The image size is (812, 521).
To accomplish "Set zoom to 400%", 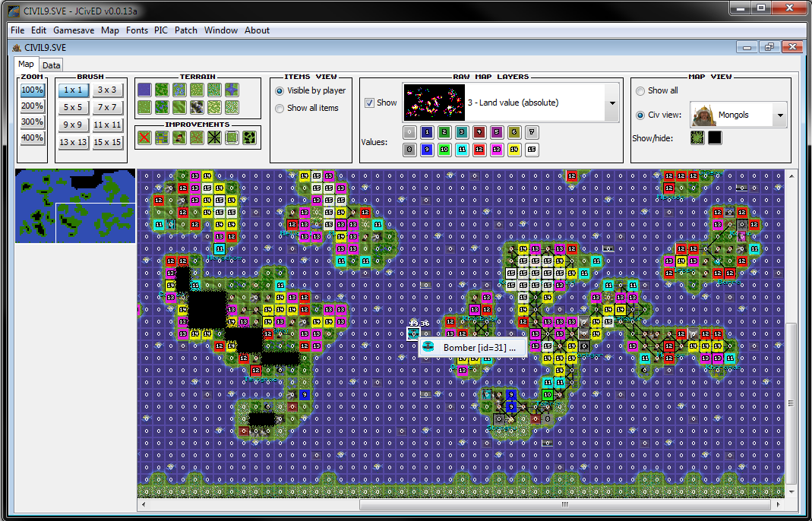I will (x=32, y=138).
